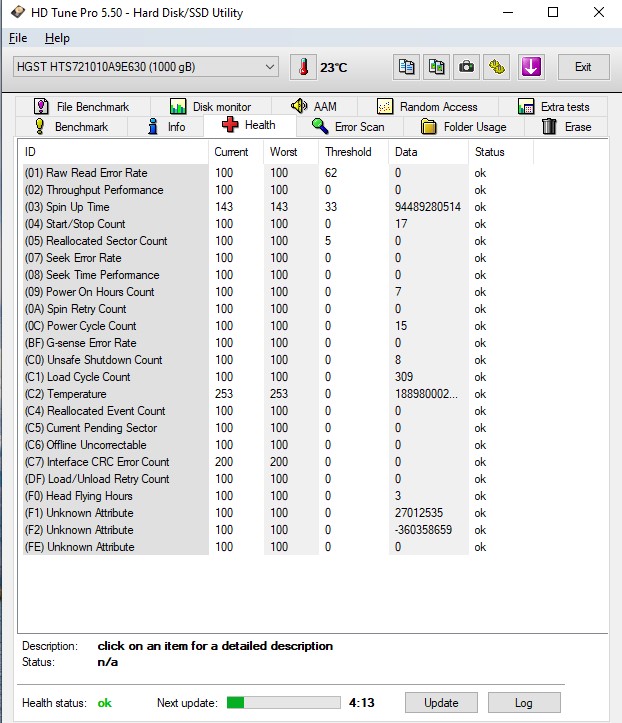622x723 pixels.
Task: Click the Data column header
Action: (x=428, y=152)
